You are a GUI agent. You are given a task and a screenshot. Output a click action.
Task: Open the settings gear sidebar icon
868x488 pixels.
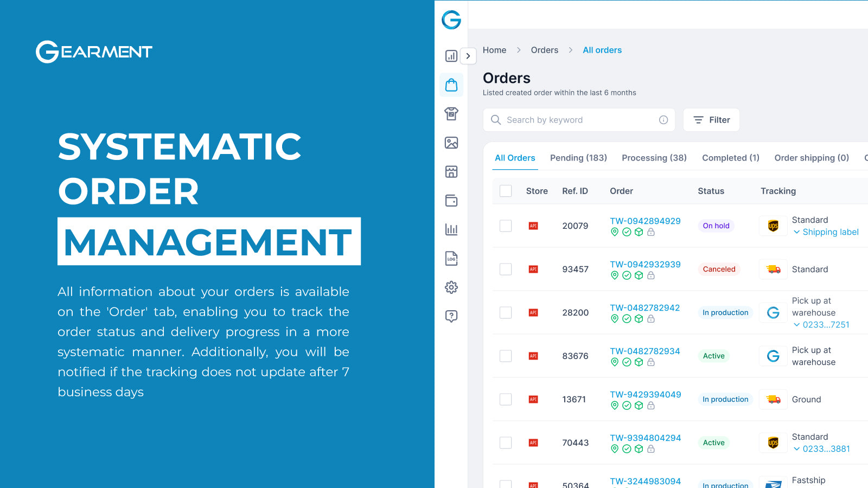coord(451,287)
